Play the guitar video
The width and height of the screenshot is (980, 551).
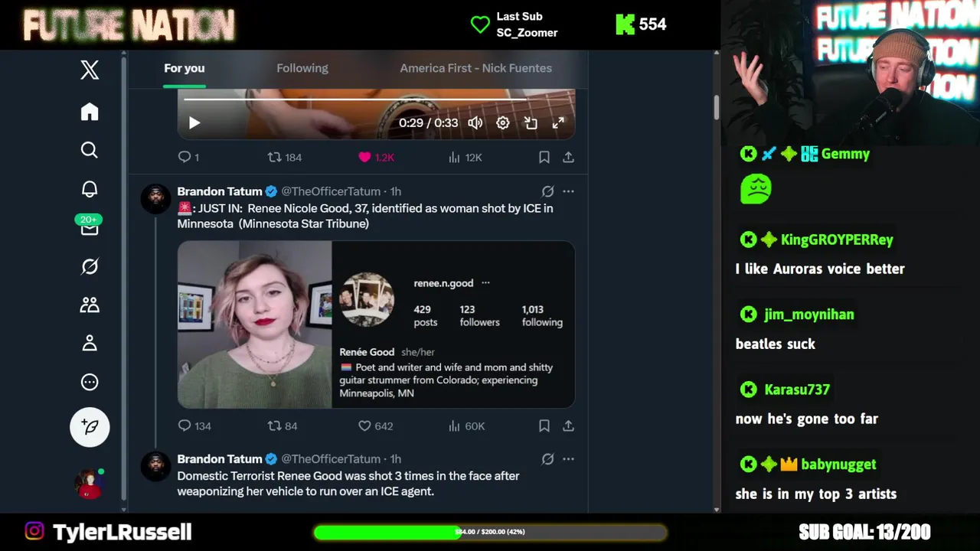[194, 122]
